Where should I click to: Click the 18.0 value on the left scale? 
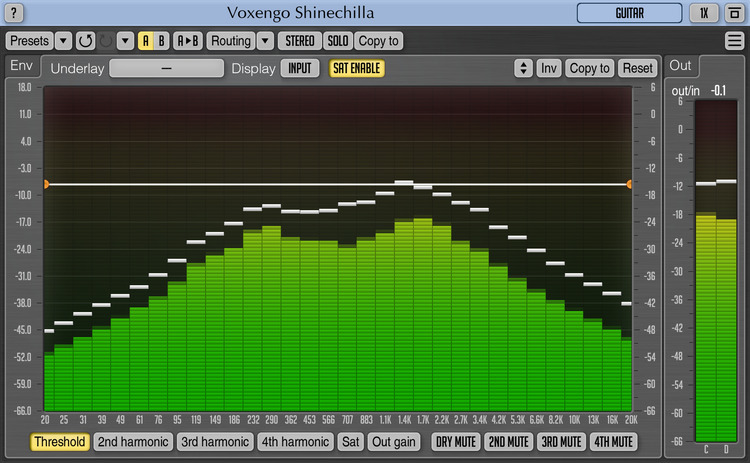pyautogui.click(x=24, y=87)
